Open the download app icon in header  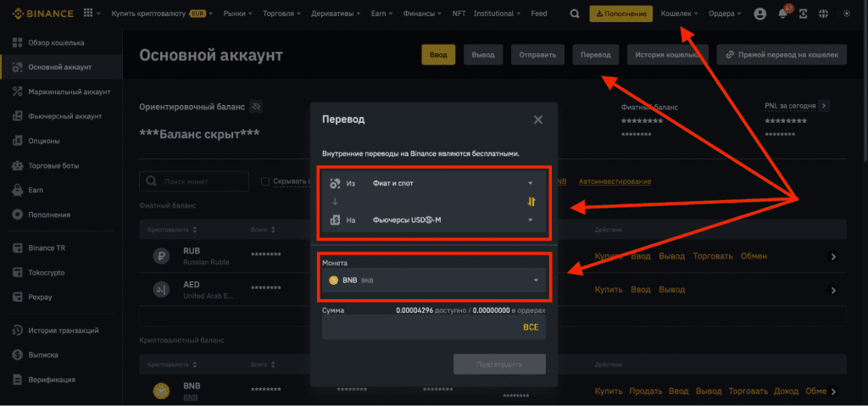(x=804, y=14)
